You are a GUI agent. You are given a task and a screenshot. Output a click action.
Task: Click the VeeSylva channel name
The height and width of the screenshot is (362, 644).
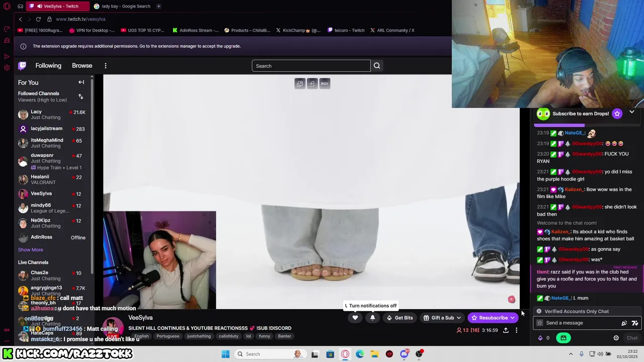click(x=140, y=318)
